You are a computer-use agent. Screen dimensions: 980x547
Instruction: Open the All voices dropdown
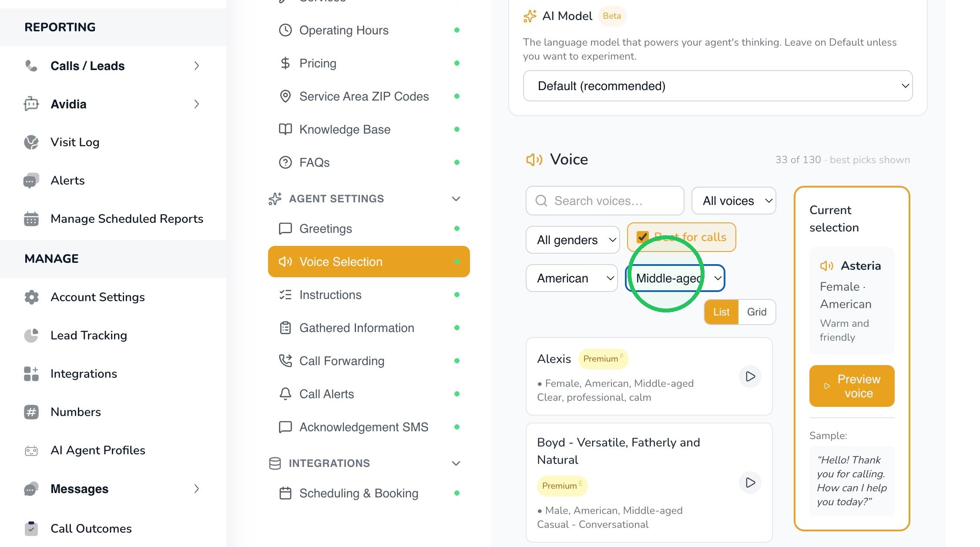tap(734, 201)
